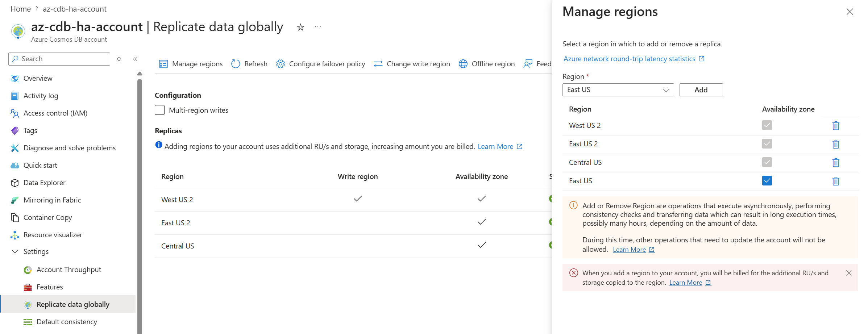Favorite this page with the star icon

[x=300, y=27]
